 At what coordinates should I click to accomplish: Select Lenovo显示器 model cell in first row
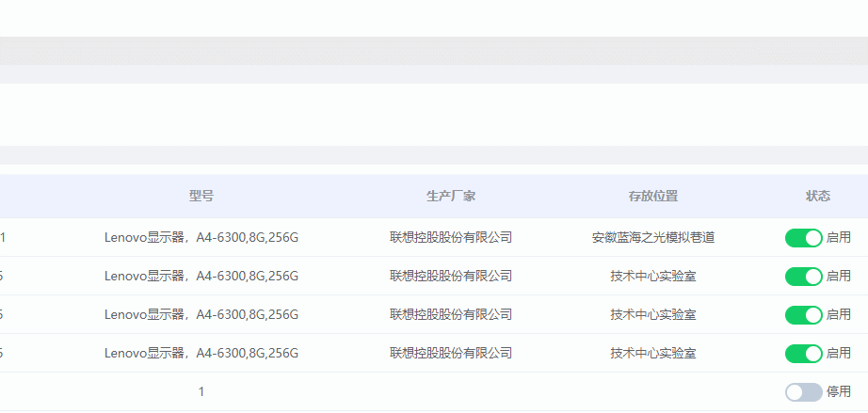(201, 237)
